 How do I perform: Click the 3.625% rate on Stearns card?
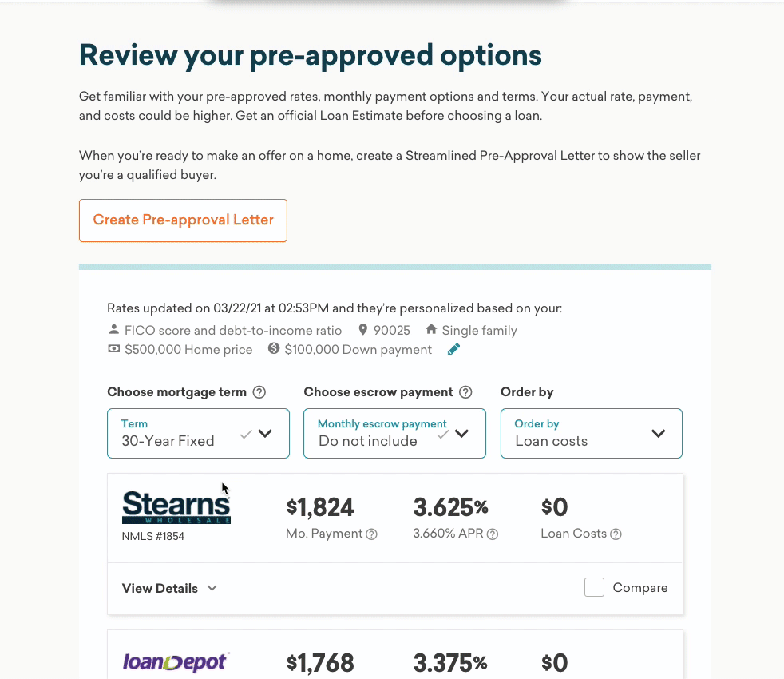(x=450, y=507)
